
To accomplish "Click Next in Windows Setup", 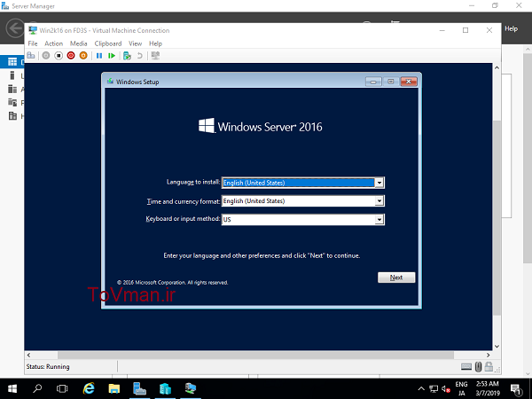I will (x=396, y=278).
